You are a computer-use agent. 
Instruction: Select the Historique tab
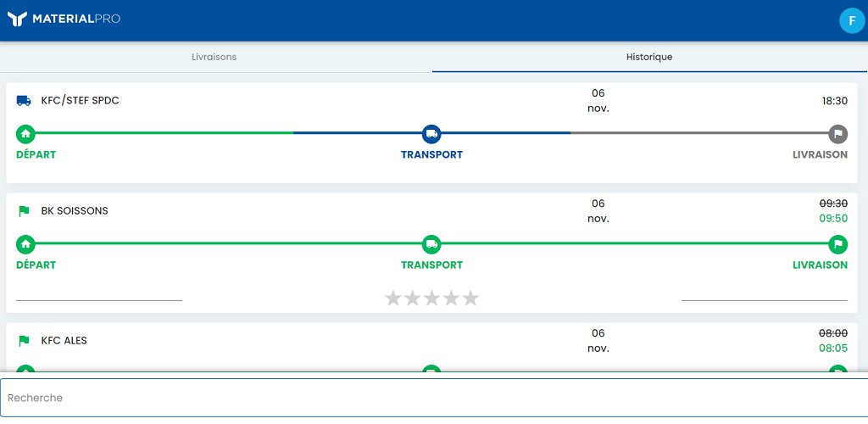point(649,57)
